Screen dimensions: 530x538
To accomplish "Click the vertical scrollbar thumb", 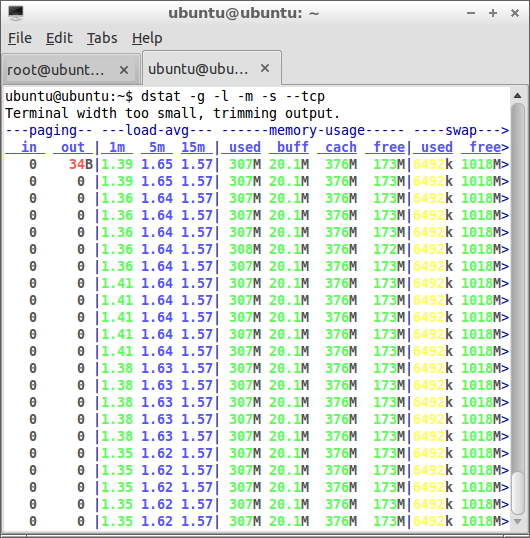I will [x=518, y=493].
